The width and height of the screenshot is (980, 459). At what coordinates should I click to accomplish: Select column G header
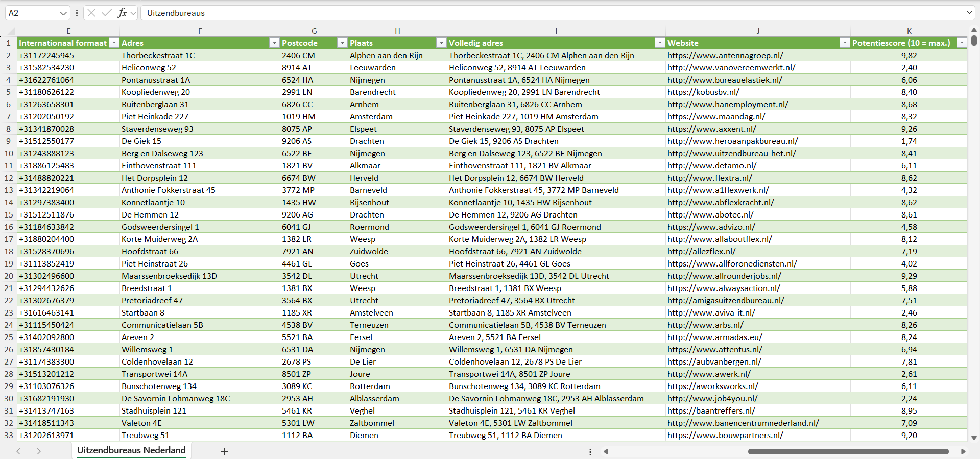point(314,31)
